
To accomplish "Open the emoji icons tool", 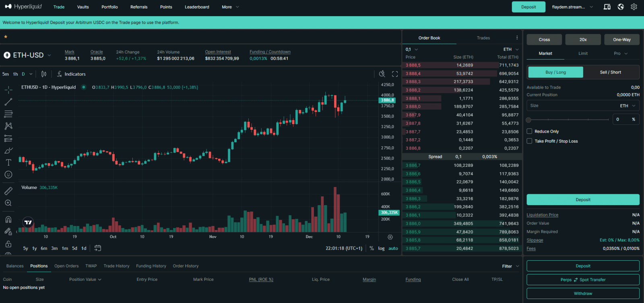I will point(8,174).
